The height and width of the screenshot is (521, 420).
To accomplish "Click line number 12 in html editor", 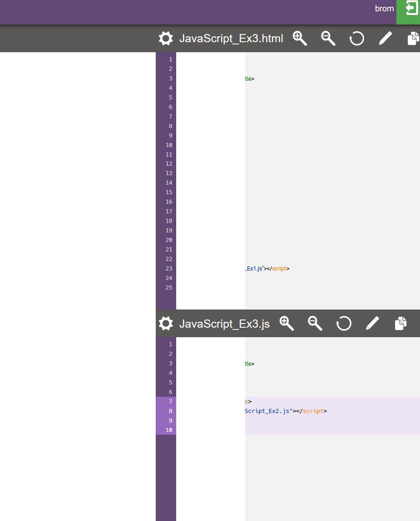I will tap(169, 164).
